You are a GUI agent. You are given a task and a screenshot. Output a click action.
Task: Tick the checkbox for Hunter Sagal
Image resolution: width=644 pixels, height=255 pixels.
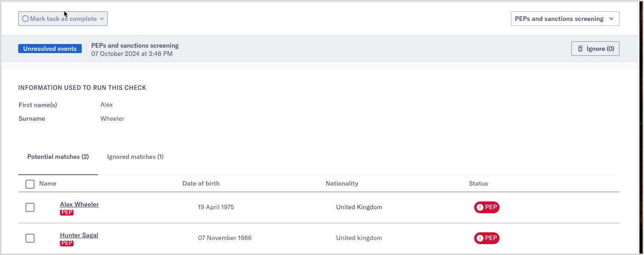pos(30,238)
